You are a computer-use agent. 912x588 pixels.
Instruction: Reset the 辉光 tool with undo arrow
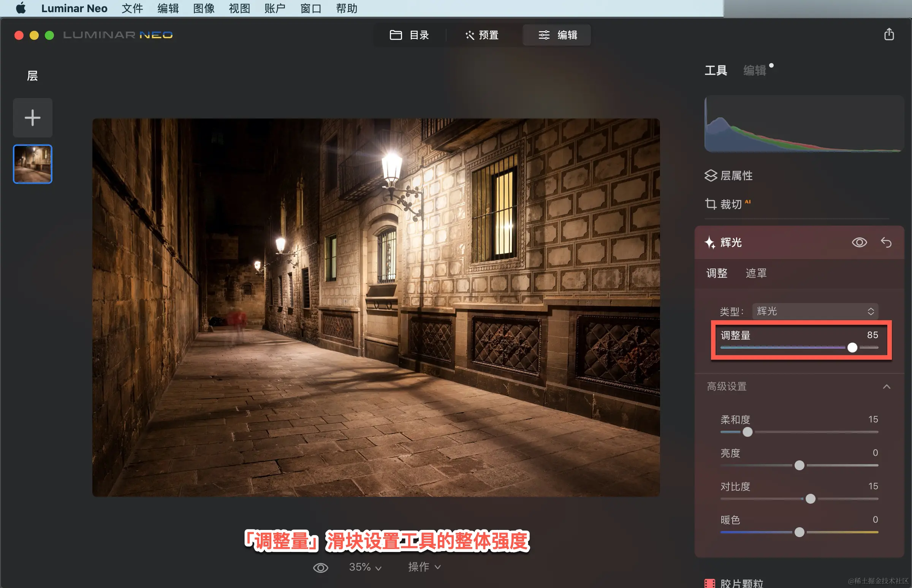886,242
